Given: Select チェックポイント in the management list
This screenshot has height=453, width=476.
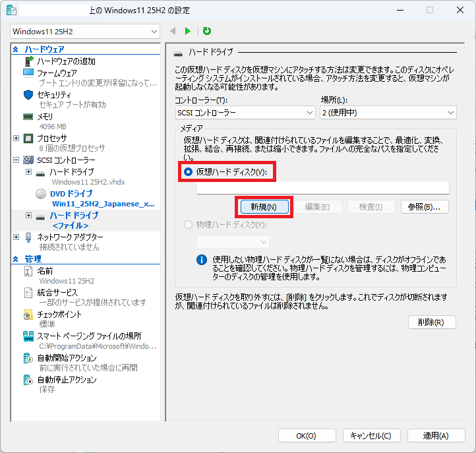Looking at the screenshot, I should [x=59, y=315].
